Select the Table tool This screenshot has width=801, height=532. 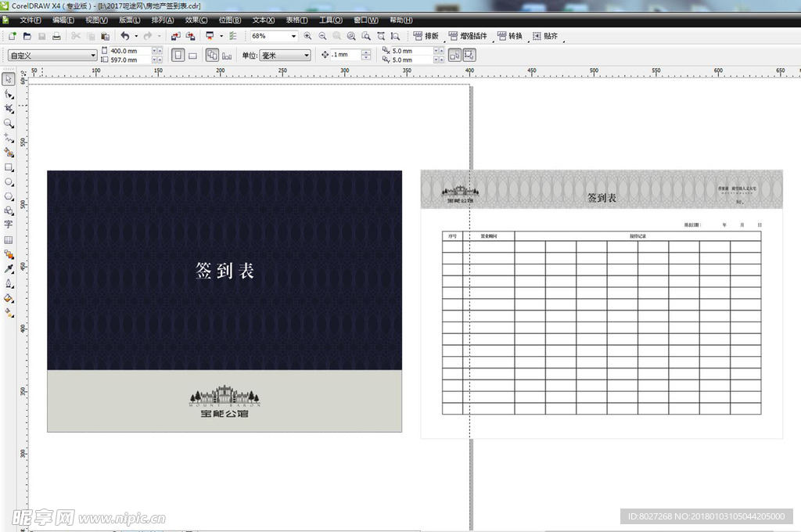[x=9, y=239]
